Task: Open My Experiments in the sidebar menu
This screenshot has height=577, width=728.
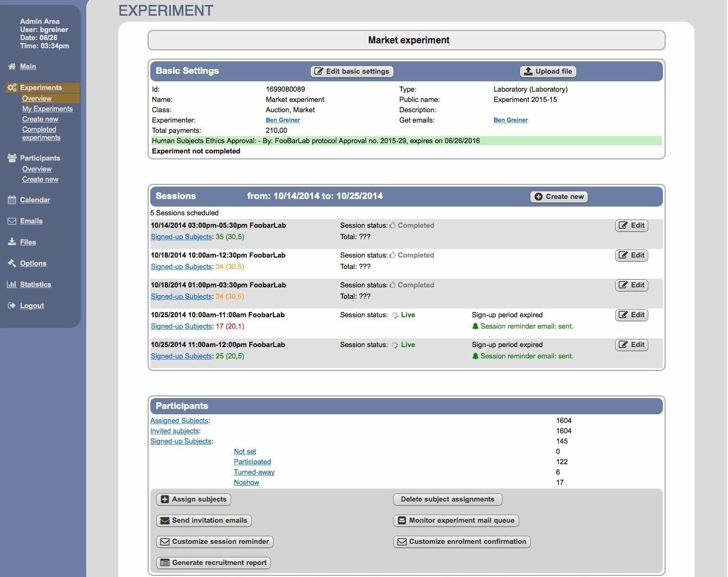Action: [x=48, y=108]
